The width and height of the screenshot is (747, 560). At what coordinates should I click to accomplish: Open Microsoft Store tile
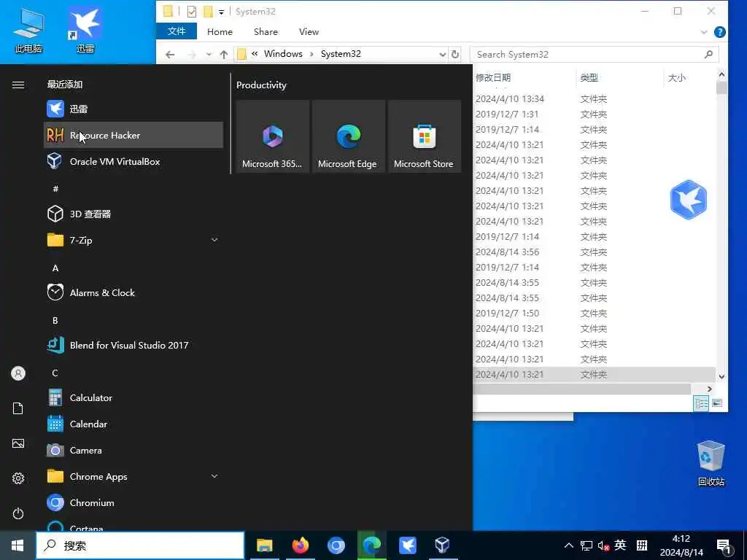click(425, 136)
